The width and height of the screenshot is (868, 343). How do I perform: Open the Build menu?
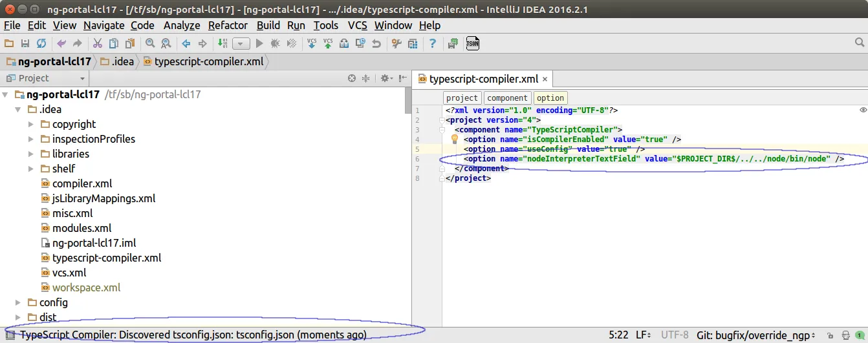[268, 25]
